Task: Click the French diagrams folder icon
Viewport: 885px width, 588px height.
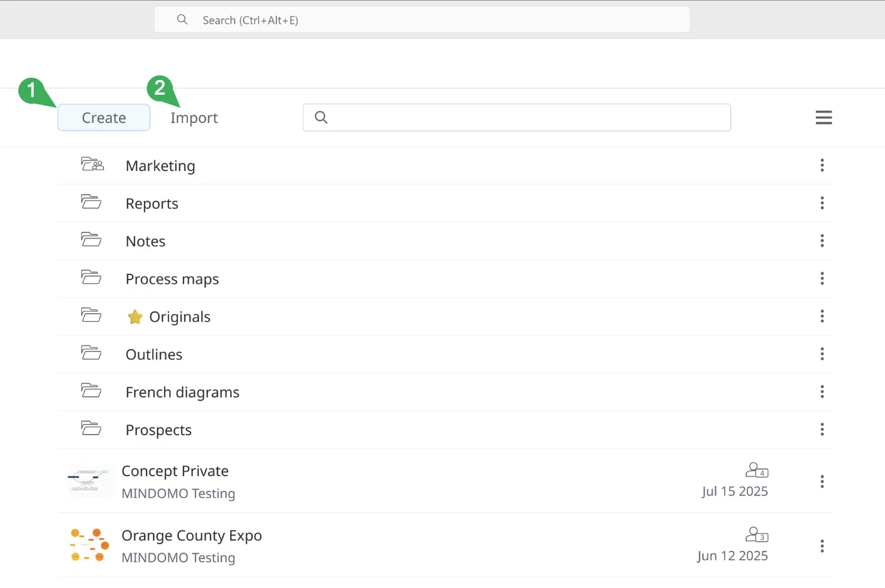Action: 91,391
